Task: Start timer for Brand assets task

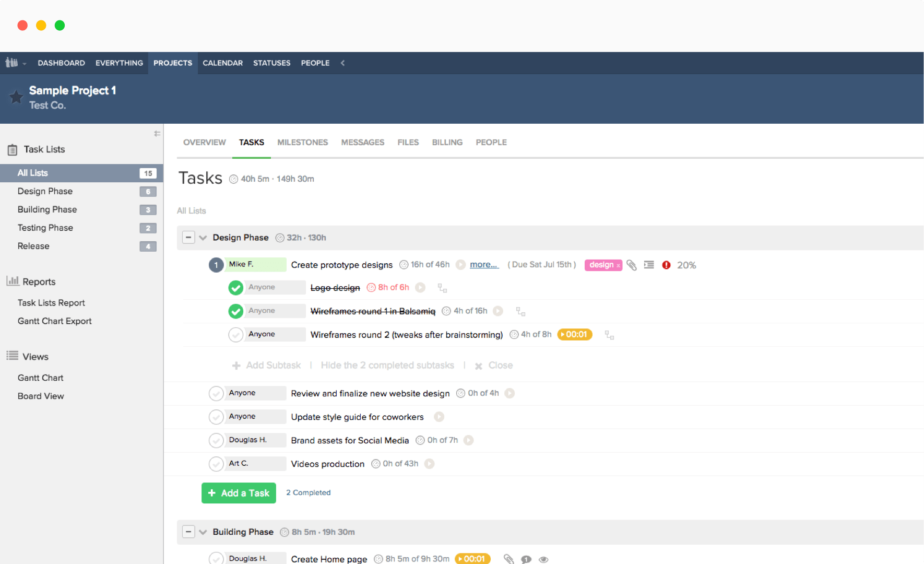Action: pos(469,440)
